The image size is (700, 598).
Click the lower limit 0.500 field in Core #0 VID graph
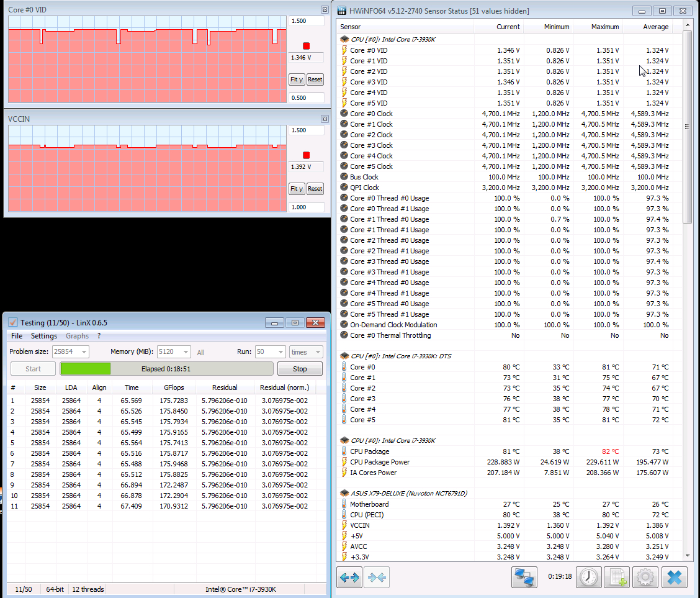coord(307,98)
